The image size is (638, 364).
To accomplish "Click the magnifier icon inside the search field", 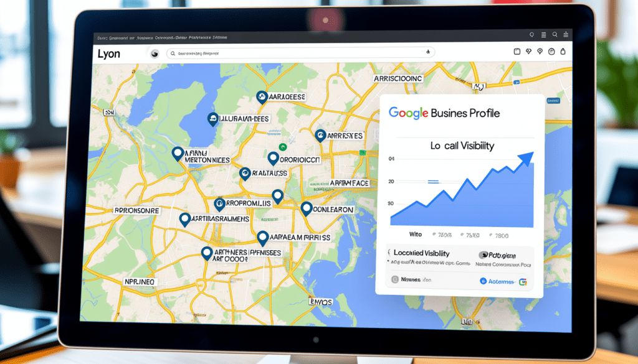I will point(173,54).
